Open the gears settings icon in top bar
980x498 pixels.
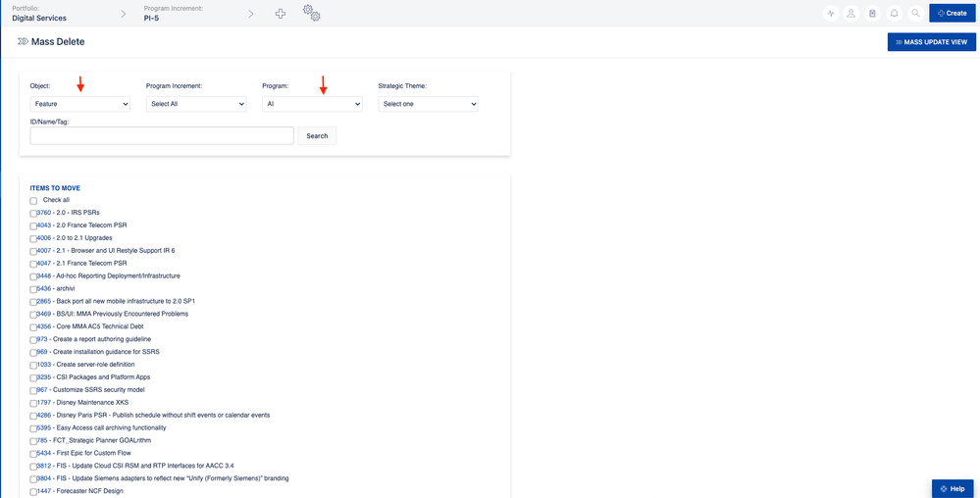point(311,13)
